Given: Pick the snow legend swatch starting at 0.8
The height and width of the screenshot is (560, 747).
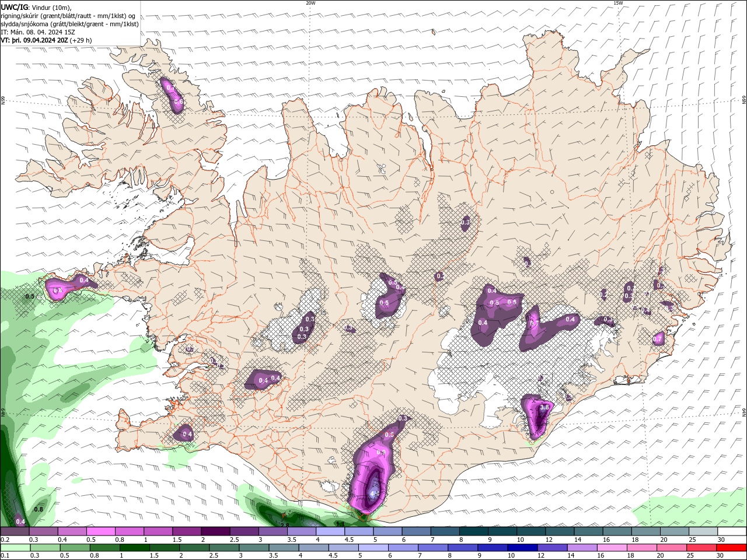Looking at the screenshot, I should 129,531.
